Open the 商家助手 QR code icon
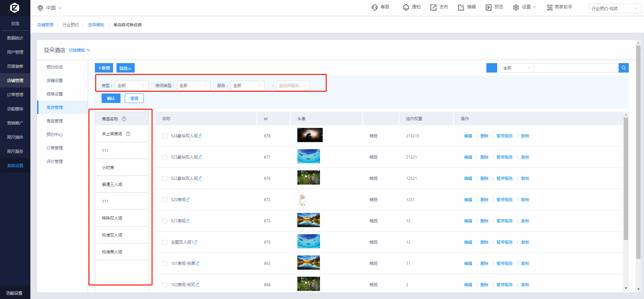644x299 pixels. (x=550, y=7)
